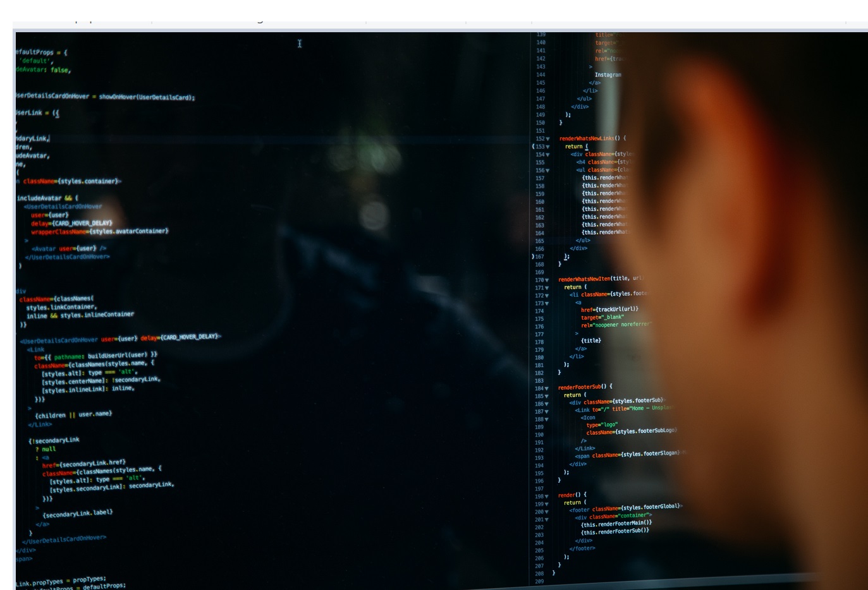This screenshot has width=868, height=590.
Task: Click the target="_blank" attribute on line 175
Action: 602,317
